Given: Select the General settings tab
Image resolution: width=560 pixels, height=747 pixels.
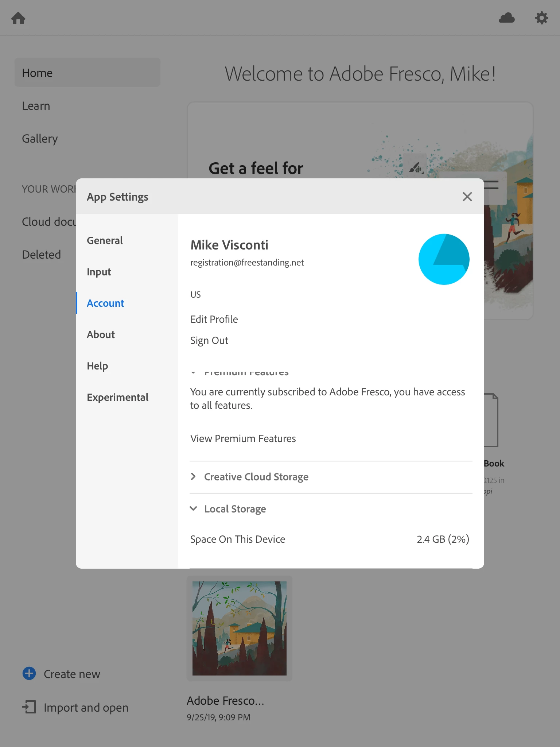Looking at the screenshot, I should (105, 240).
